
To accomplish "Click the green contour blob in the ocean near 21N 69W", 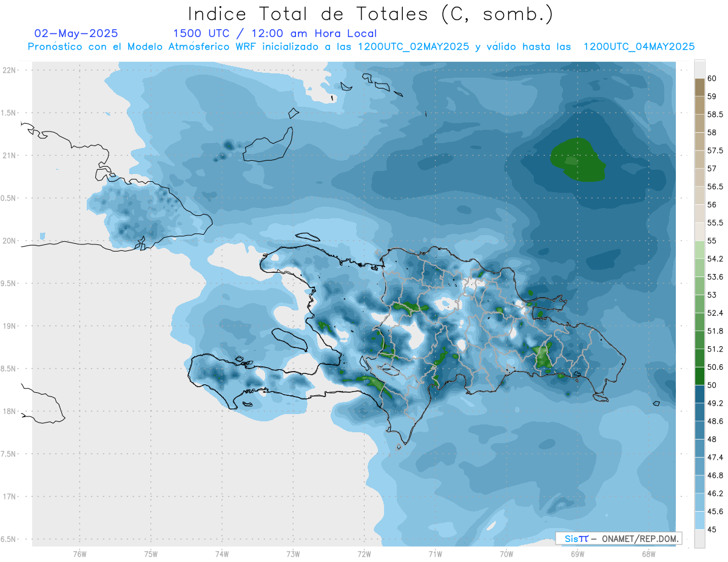I will [577, 160].
